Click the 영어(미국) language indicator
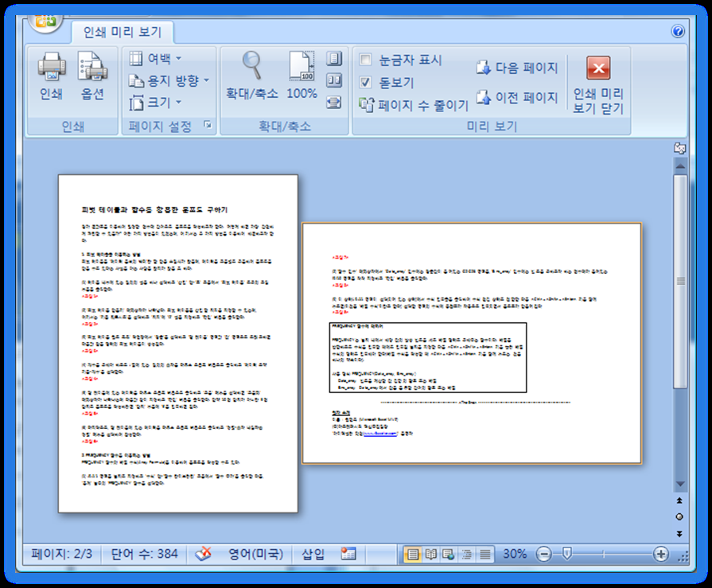712x588 pixels. (x=255, y=554)
